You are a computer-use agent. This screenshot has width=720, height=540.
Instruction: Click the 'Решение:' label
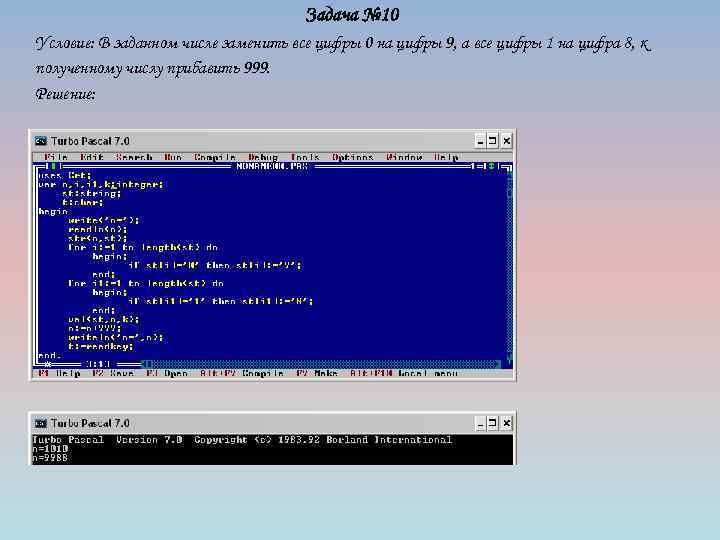pyautogui.click(x=65, y=95)
